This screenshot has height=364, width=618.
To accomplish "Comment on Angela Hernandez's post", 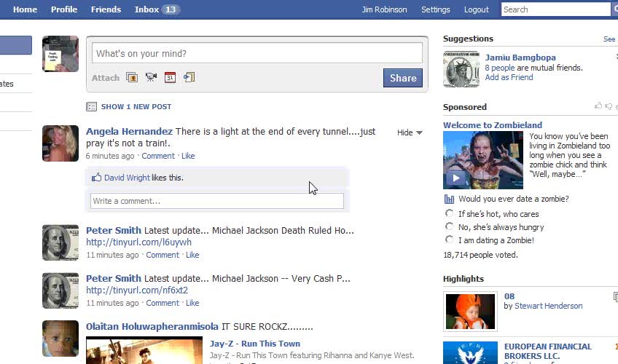I will pos(158,156).
